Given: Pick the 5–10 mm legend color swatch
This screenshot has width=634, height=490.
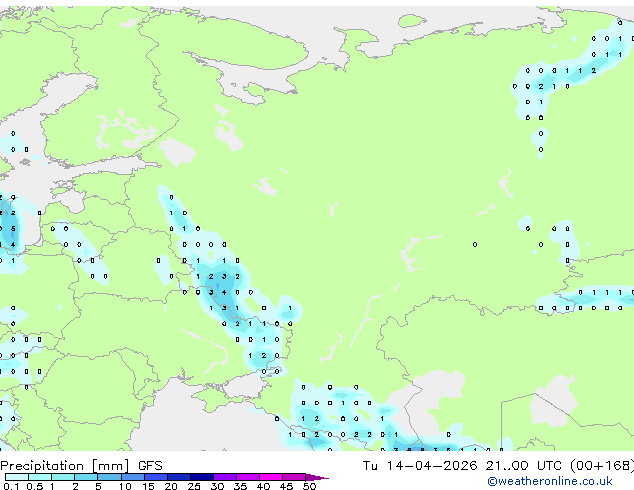Looking at the screenshot, I should (x=110, y=477).
